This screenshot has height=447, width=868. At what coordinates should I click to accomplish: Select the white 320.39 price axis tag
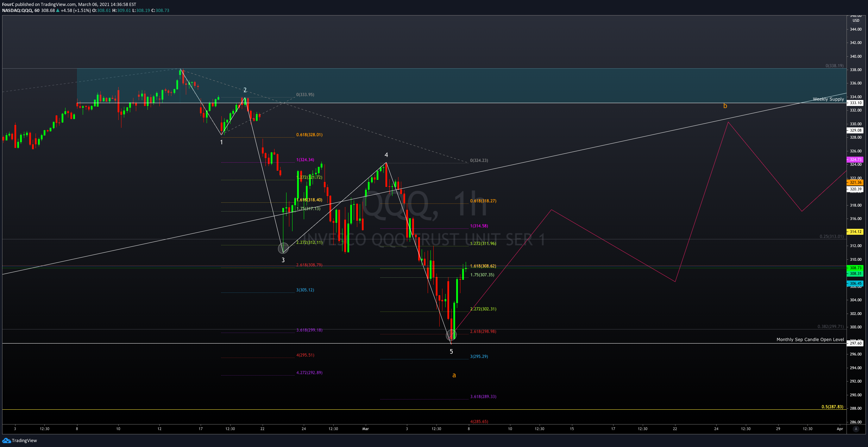click(x=855, y=189)
